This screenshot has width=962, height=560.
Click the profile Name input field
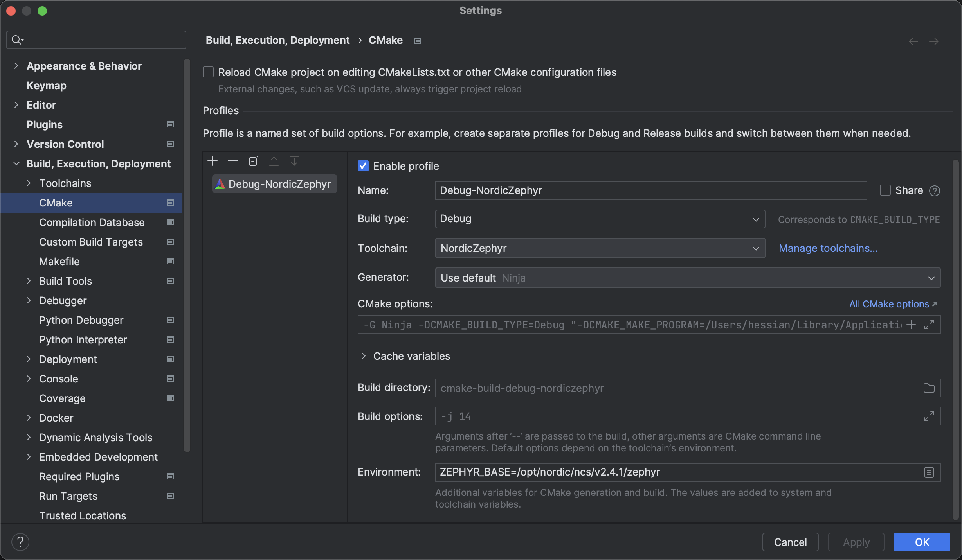coord(651,190)
